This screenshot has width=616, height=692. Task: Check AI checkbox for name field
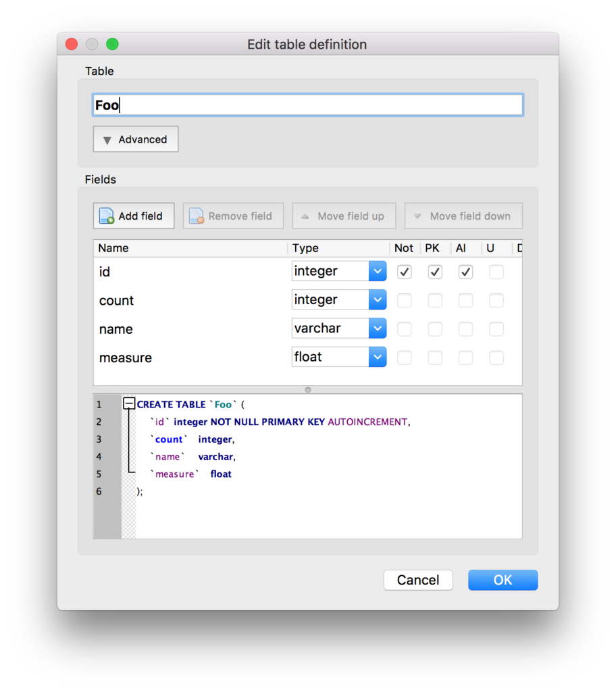pos(465,329)
